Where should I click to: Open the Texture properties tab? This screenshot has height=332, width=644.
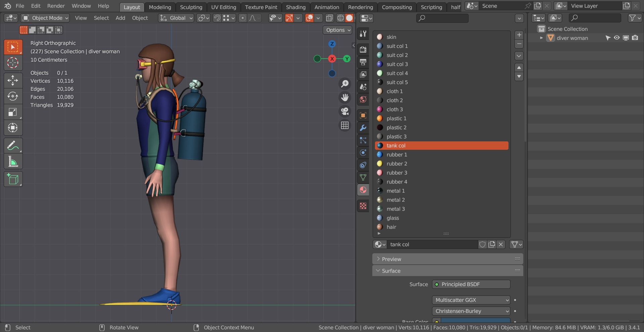tap(363, 206)
